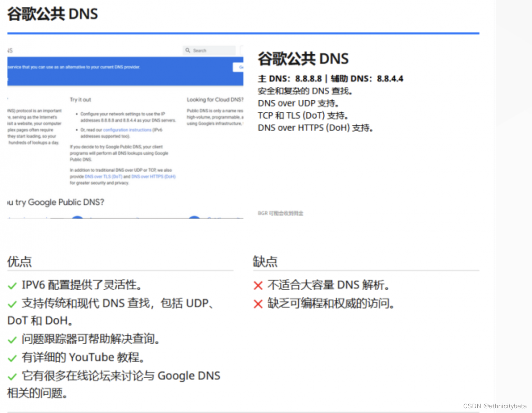This screenshot has height=413, width=532.
Task: Click the 优点 section heading
Action: pyautogui.click(x=19, y=262)
